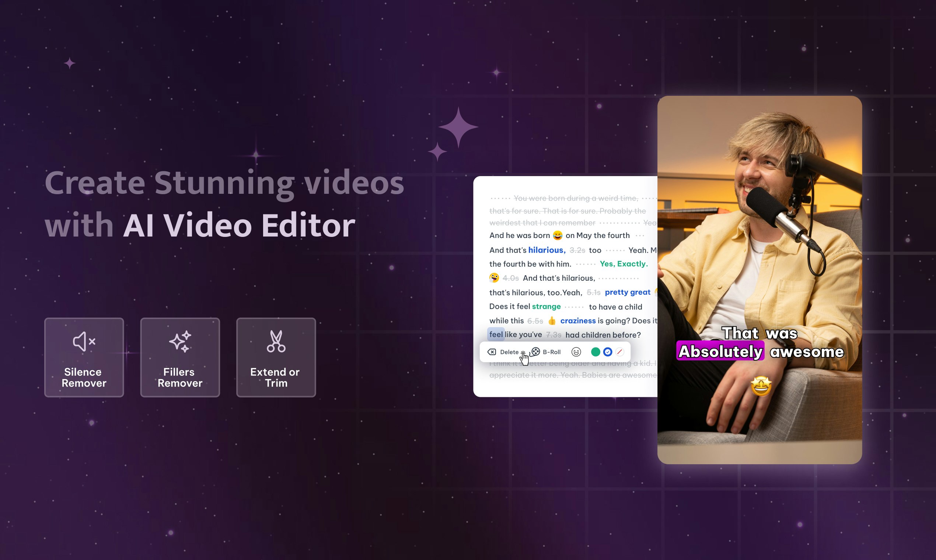Click the Silence Remover speaker icon

tap(84, 341)
